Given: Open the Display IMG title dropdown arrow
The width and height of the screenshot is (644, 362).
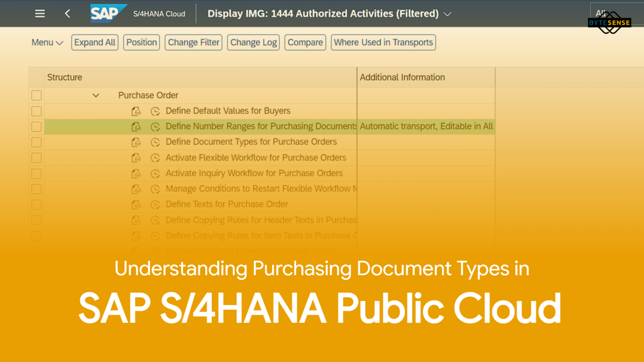Looking at the screenshot, I should click(x=447, y=14).
